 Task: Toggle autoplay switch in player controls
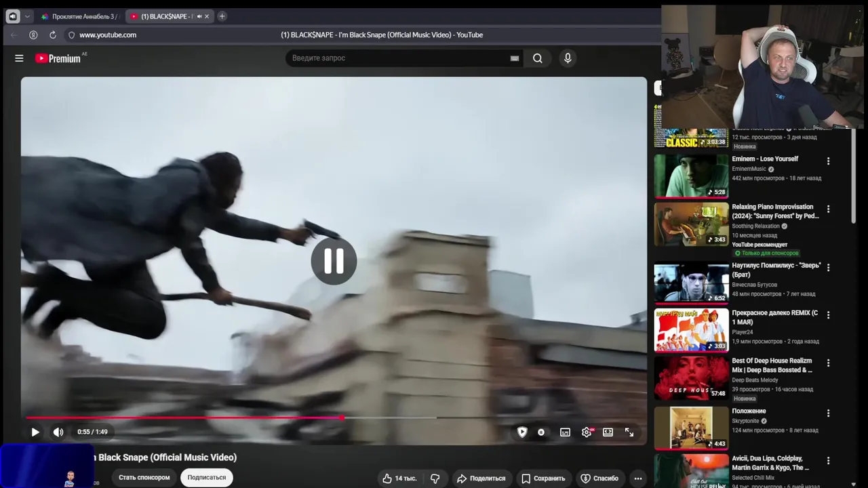(541, 432)
